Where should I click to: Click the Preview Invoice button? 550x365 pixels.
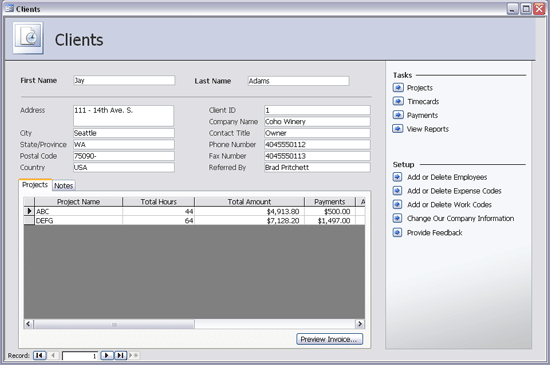tap(330, 339)
